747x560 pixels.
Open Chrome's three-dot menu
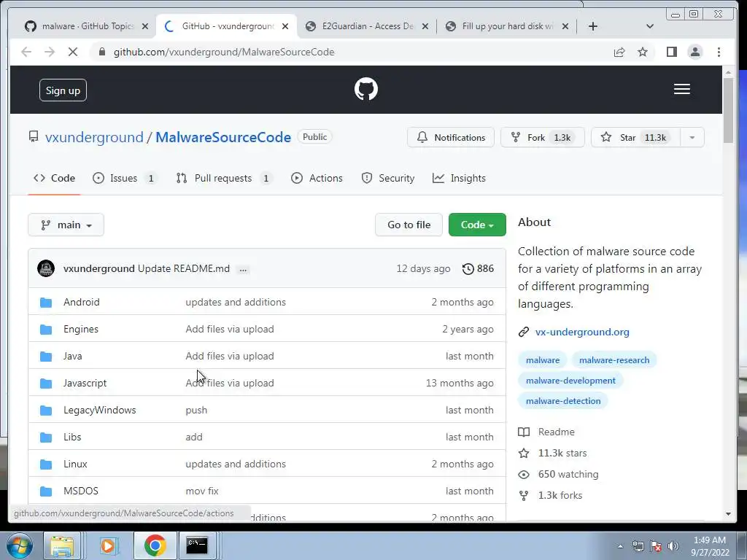719,52
